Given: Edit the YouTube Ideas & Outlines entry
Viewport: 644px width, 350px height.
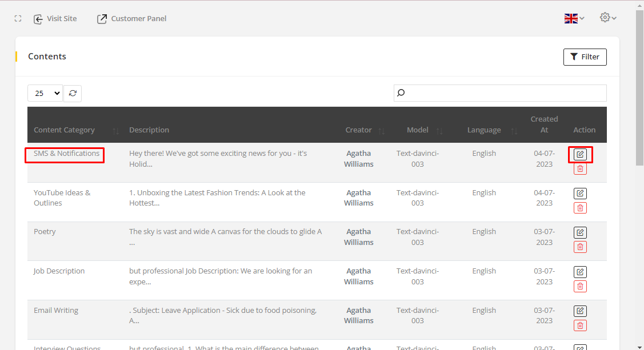Looking at the screenshot, I should pos(580,194).
